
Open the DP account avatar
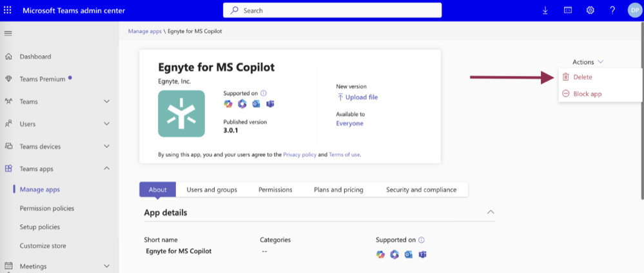click(634, 10)
